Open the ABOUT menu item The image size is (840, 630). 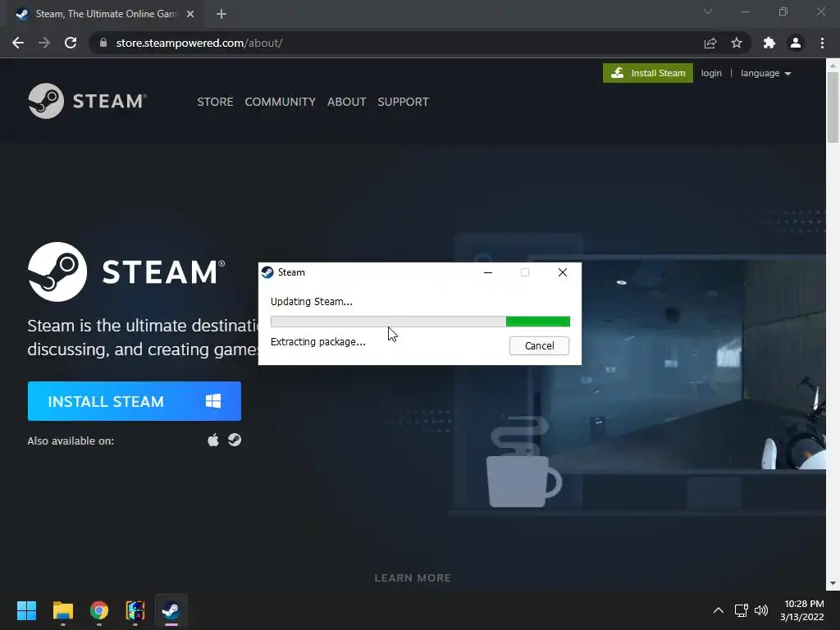pyautogui.click(x=347, y=102)
